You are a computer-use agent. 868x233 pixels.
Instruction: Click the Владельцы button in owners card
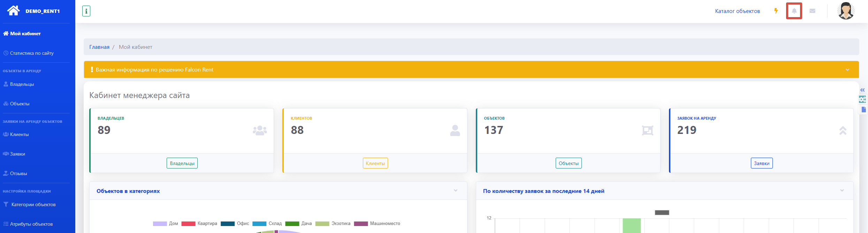pyautogui.click(x=182, y=163)
